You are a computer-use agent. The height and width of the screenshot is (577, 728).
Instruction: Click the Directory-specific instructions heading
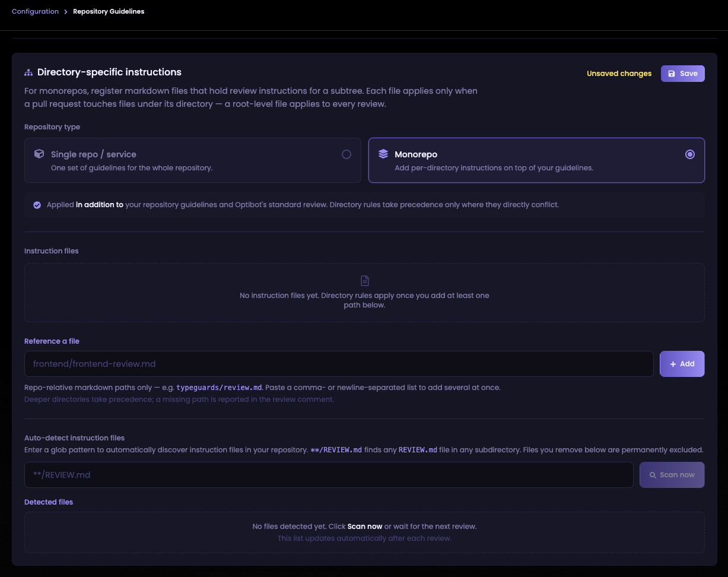[x=109, y=72]
